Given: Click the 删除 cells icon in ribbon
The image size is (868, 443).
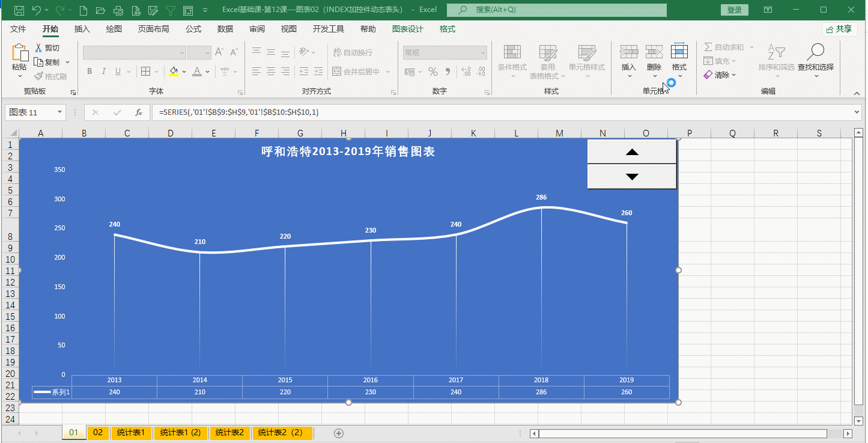Looking at the screenshot, I should [654, 53].
